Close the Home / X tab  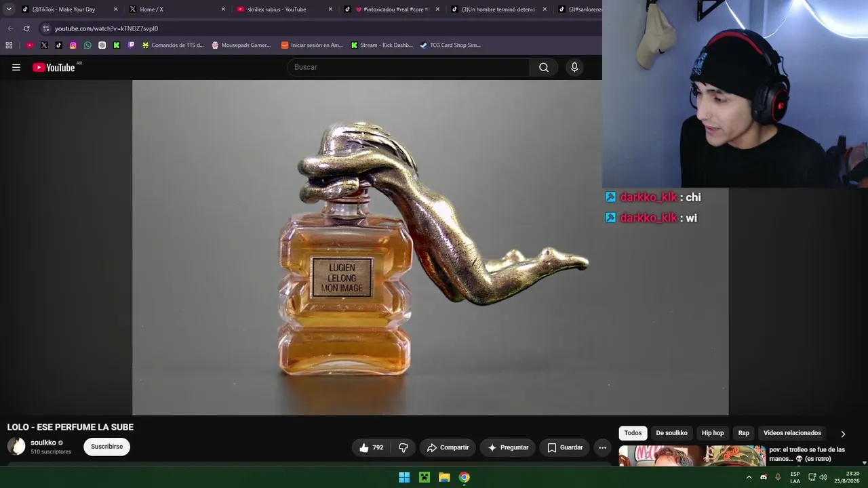[223, 9]
